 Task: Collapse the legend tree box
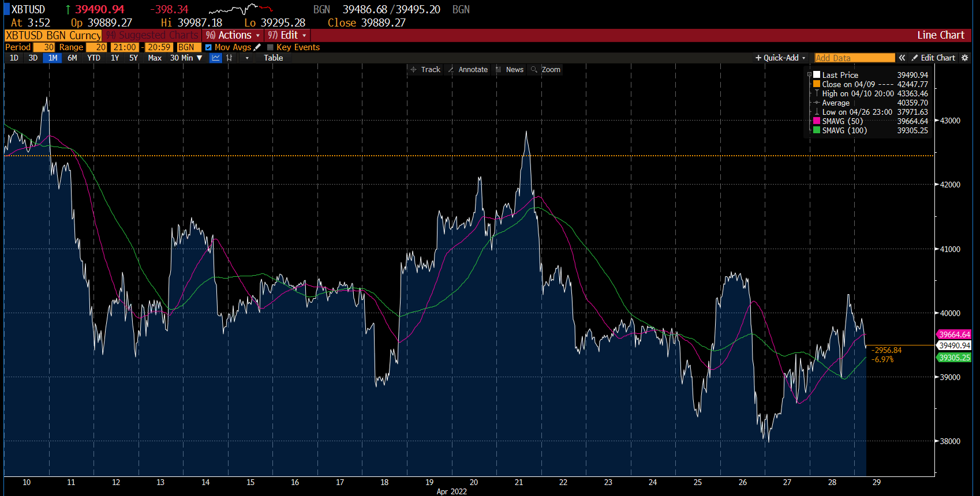809,75
